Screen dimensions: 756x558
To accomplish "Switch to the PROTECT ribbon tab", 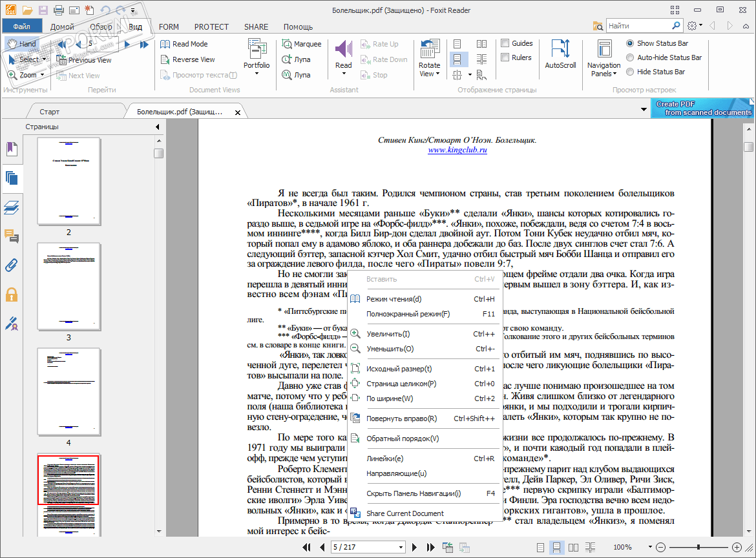I will 211,27.
